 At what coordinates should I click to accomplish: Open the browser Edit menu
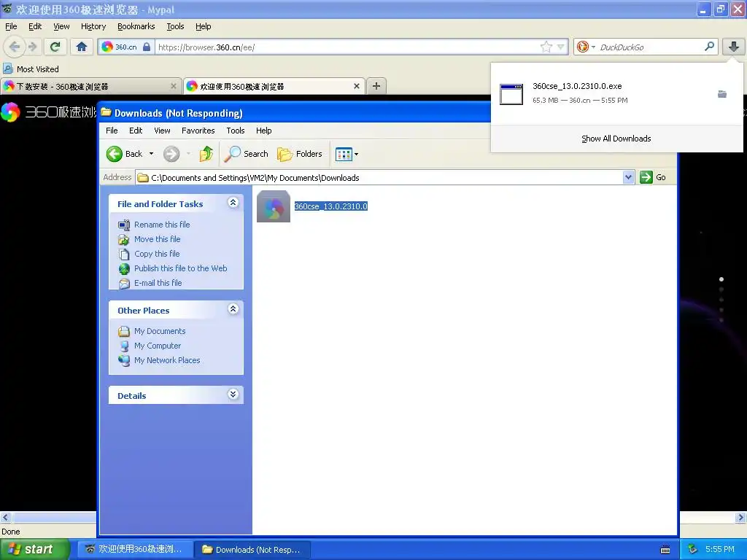[x=35, y=26]
